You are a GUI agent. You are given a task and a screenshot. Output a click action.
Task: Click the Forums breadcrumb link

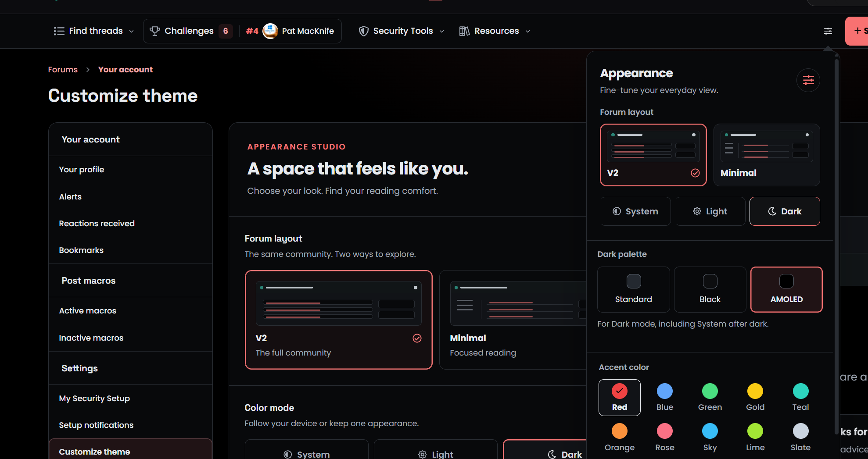[x=63, y=70]
